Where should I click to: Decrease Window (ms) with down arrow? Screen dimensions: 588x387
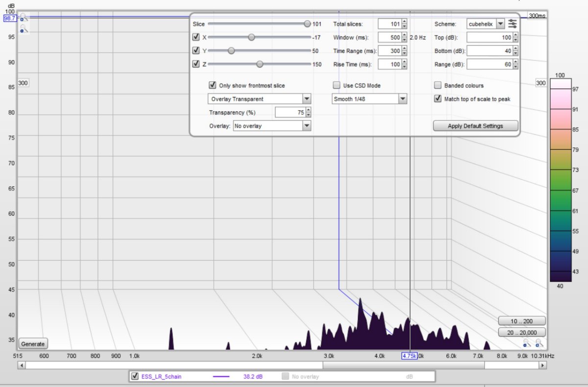(x=404, y=40)
